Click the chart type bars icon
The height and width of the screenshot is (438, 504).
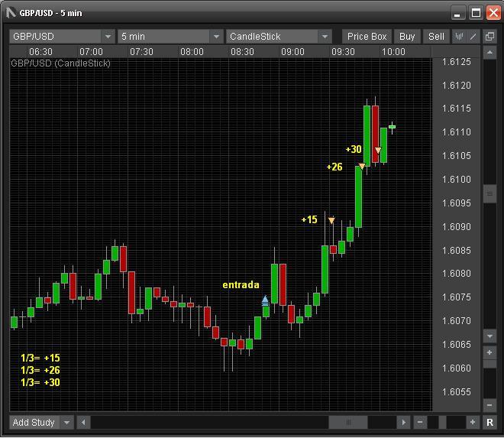460,37
